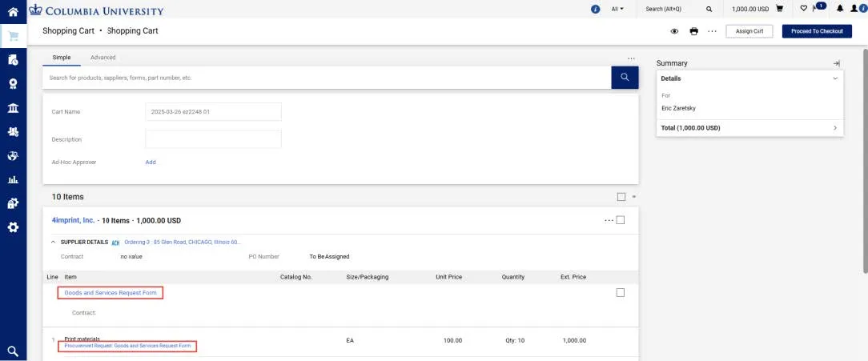This screenshot has width=868, height=361.
Task: Click the Catalog No. column header
Action: (x=297, y=277)
